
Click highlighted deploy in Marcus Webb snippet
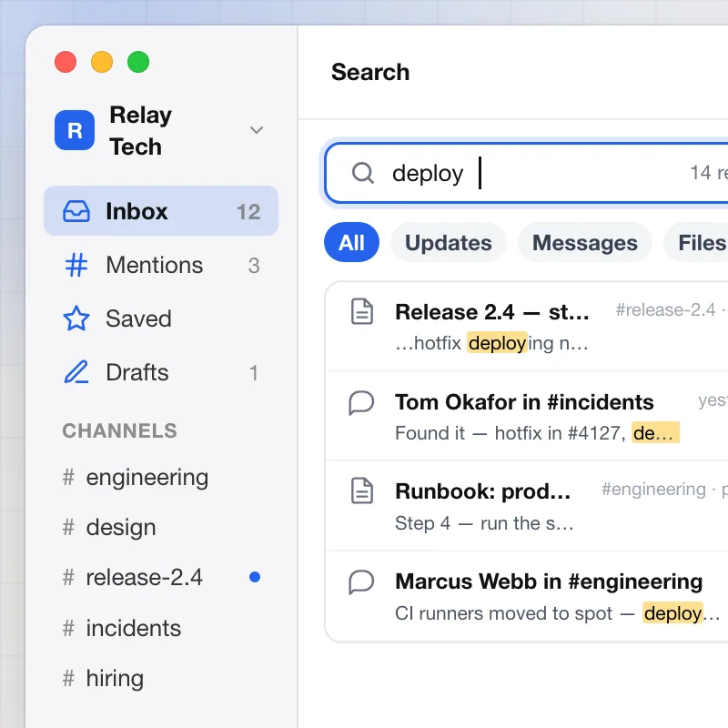point(672,613)
